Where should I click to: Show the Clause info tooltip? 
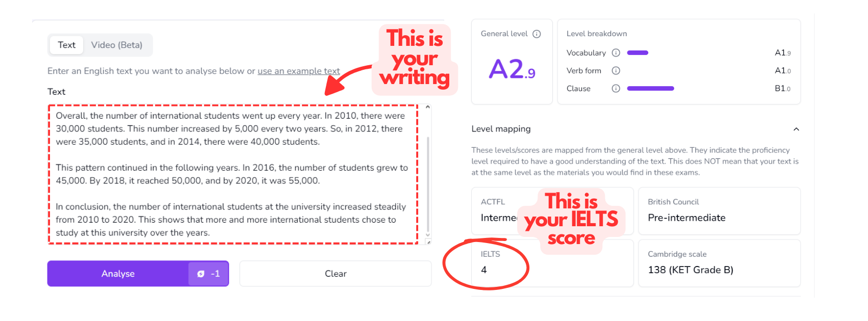[616, 88]
